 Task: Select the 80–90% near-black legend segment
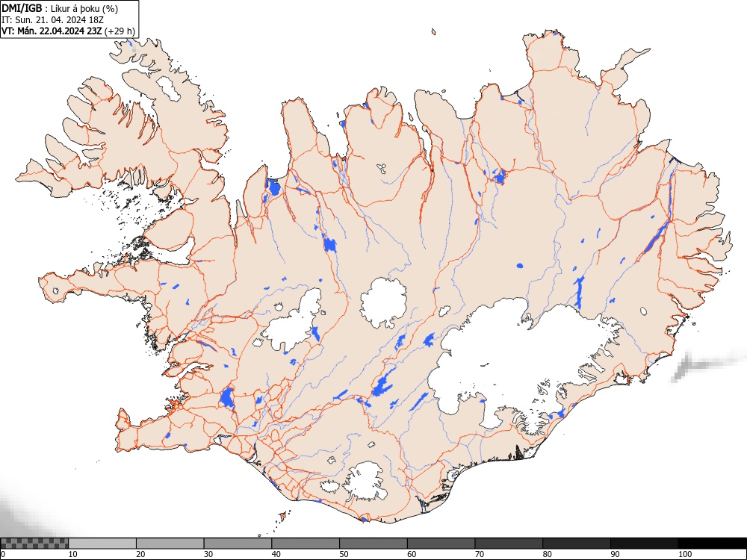577,544
